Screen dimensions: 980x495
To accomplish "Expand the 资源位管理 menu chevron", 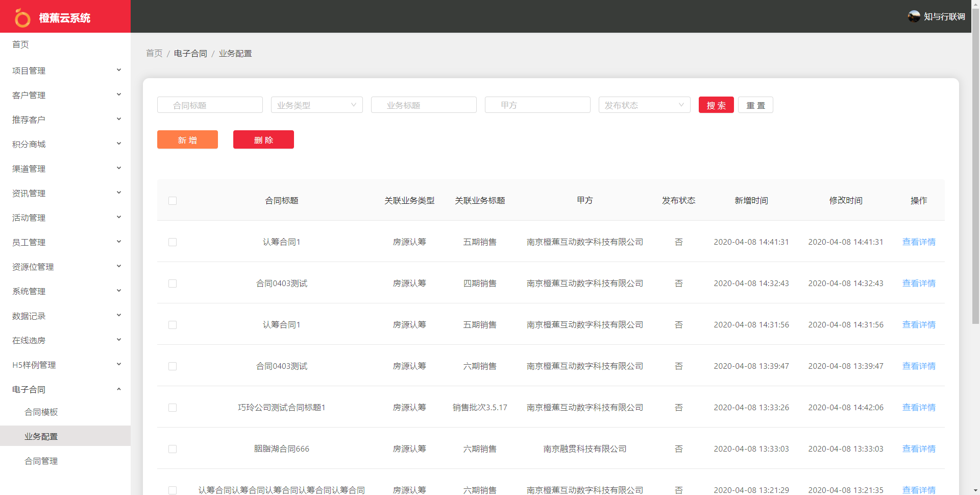I will (119, 266).
